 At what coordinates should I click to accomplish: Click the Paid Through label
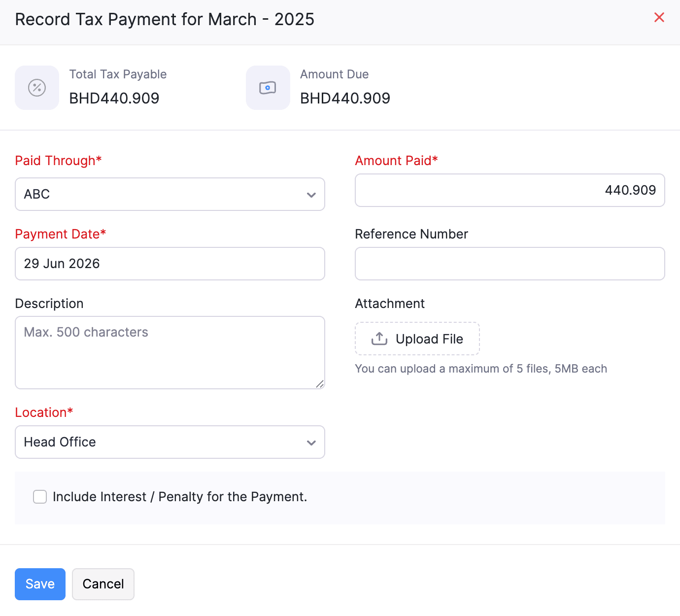[58, 161]
